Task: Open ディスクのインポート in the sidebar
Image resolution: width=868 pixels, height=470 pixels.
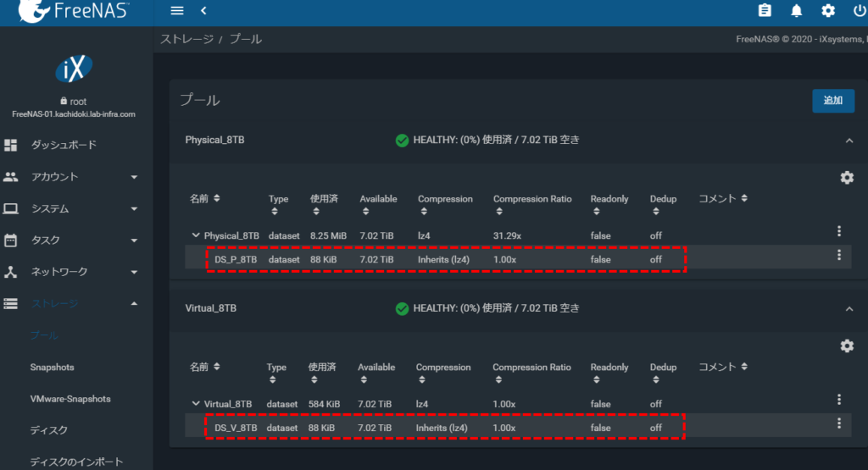Action: 76,462
